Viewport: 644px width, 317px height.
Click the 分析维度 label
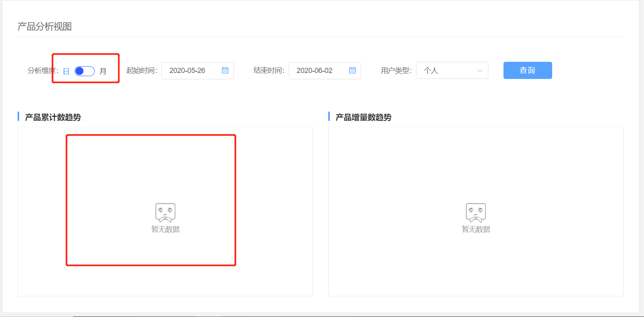[43, 71]
